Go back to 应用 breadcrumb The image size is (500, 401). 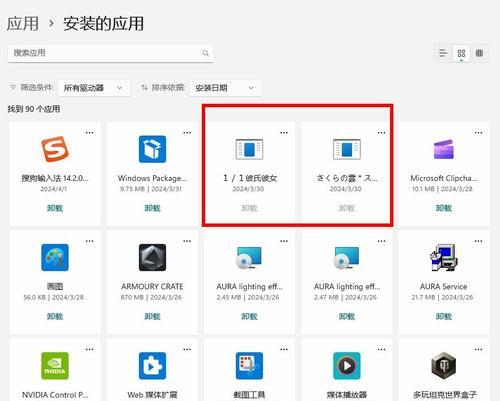tap(23, 24)
